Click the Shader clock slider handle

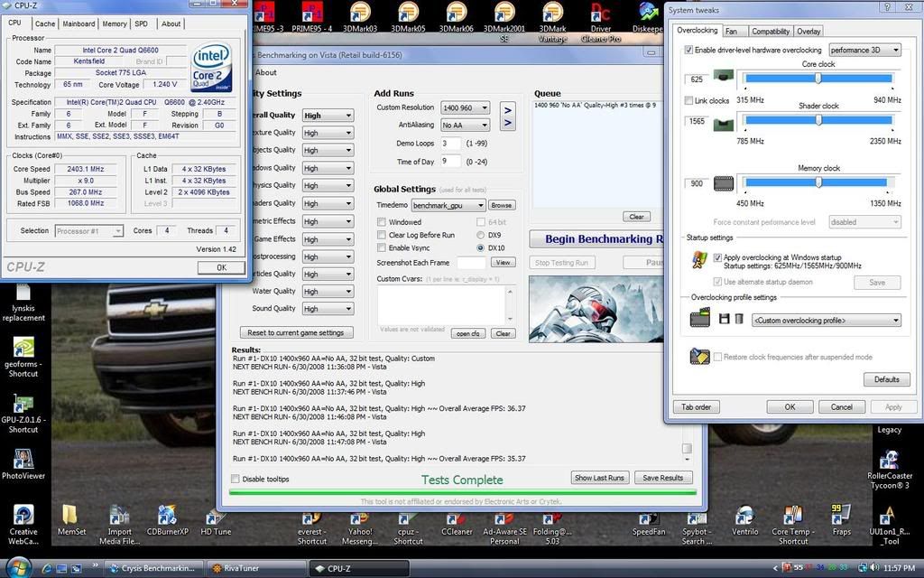818,120
